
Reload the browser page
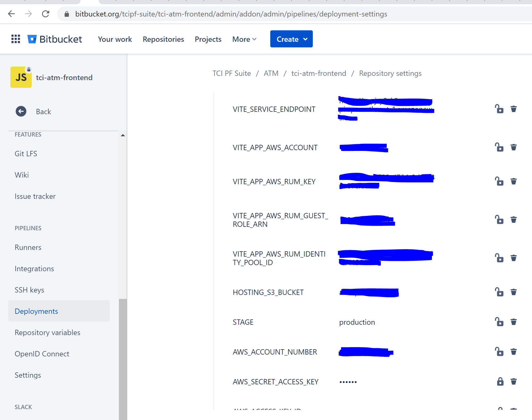tap(46, 14)
